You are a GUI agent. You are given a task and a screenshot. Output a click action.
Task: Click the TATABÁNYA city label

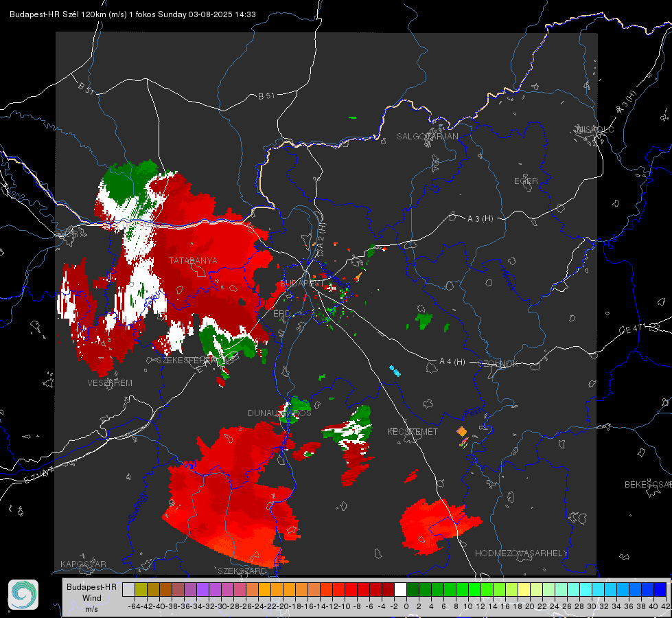tap(193, 260)
